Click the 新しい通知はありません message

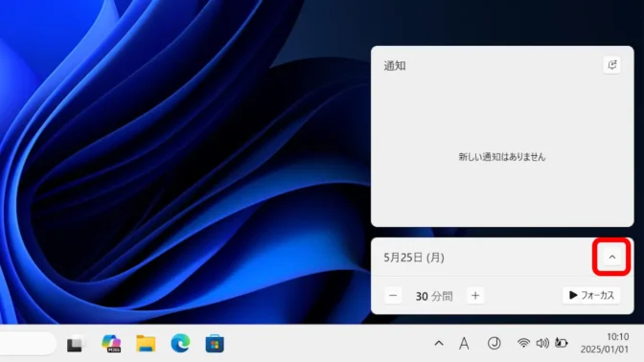[x=502, y=157]
